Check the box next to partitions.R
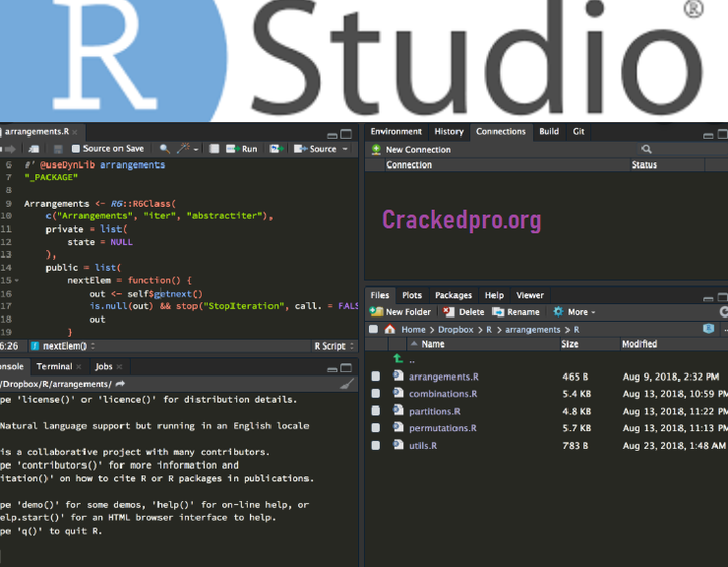 (376, 410)
